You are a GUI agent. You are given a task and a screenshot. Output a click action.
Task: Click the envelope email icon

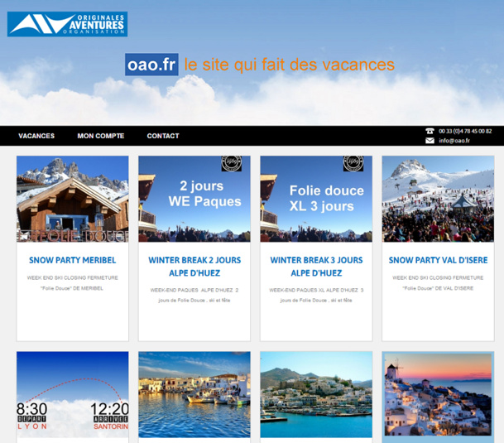pyautogui.click(x=430, y=141)
